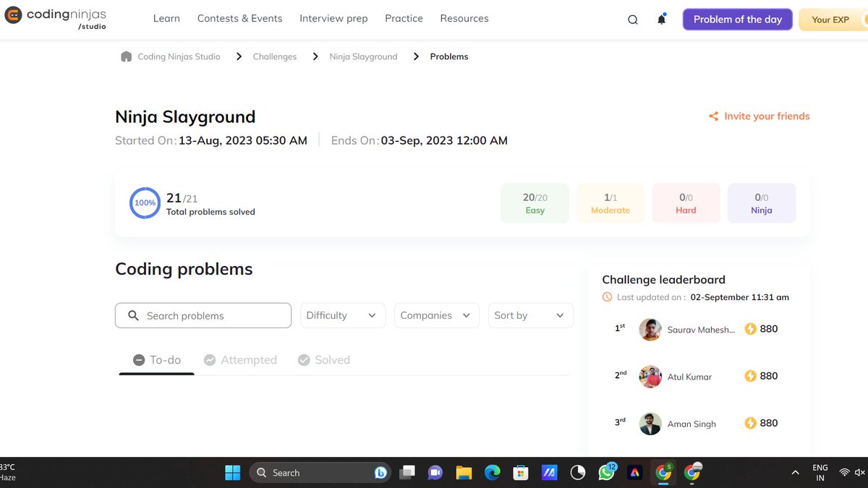Click Atul Kumar's profile avatar

click(650, 377)
